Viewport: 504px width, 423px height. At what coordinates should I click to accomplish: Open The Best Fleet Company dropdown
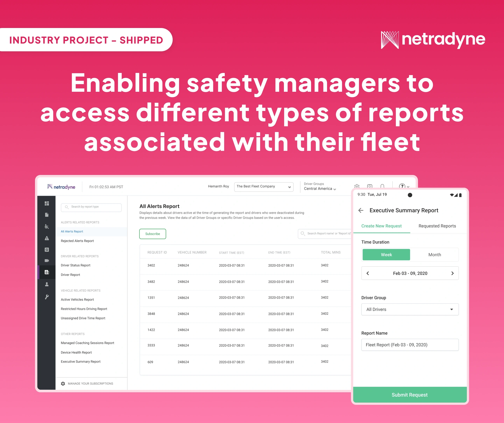click(263, 187)
